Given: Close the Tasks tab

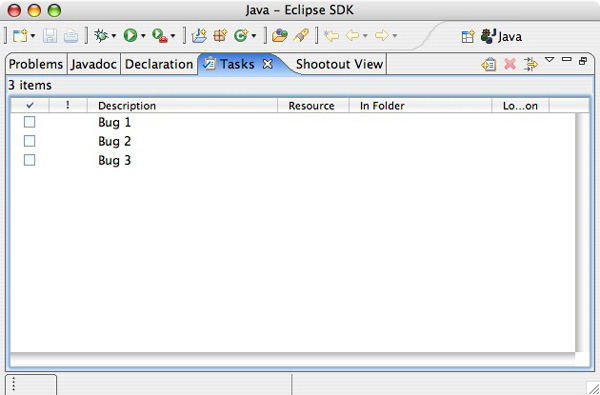Looking at the screenshot, I should click(268, 64).
